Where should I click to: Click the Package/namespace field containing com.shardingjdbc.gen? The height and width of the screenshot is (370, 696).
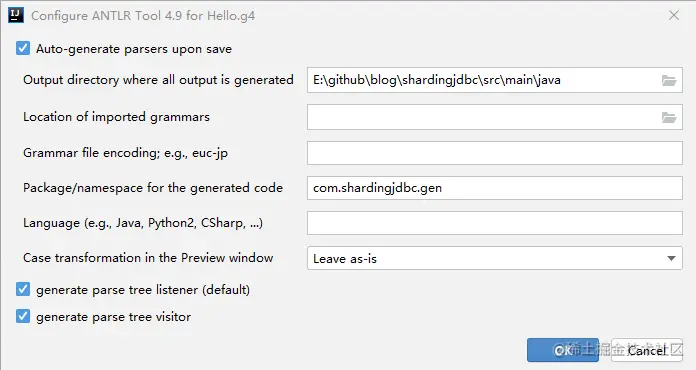point(494,188)
